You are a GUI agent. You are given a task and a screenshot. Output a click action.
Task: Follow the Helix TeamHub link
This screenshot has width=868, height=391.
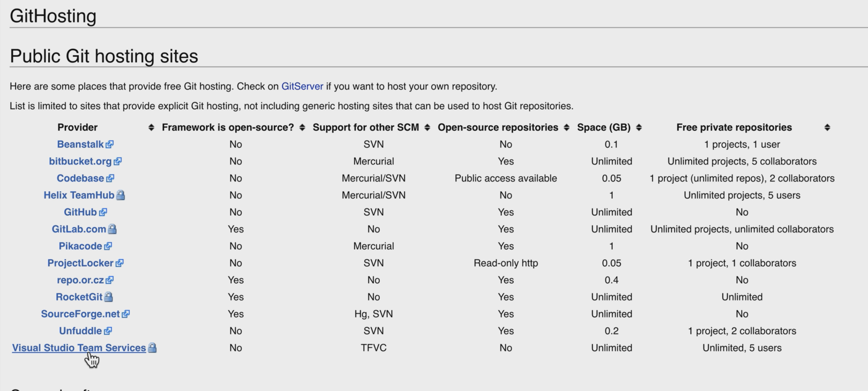tap(79, 195)
